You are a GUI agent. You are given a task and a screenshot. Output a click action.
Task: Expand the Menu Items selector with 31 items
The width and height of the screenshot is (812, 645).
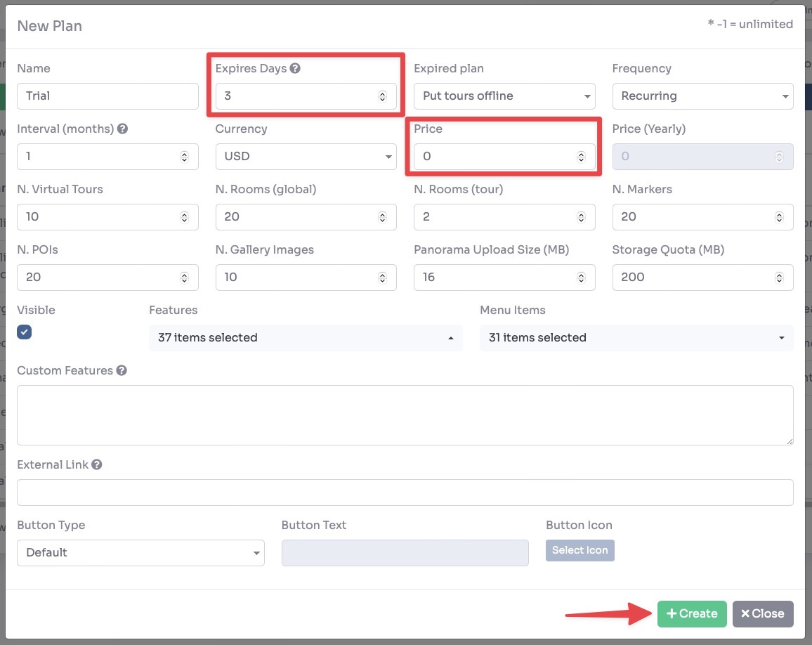click(x=781, y=338)
